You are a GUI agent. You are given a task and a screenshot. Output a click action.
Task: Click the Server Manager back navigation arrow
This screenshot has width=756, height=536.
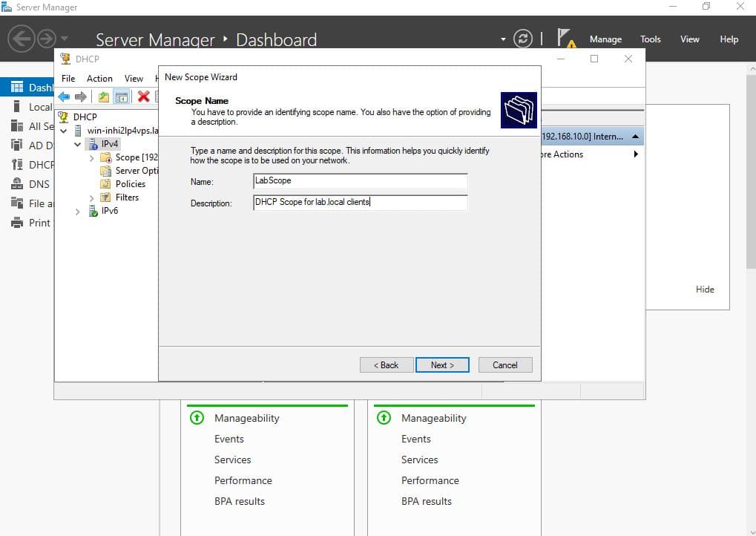coord(22,39)
